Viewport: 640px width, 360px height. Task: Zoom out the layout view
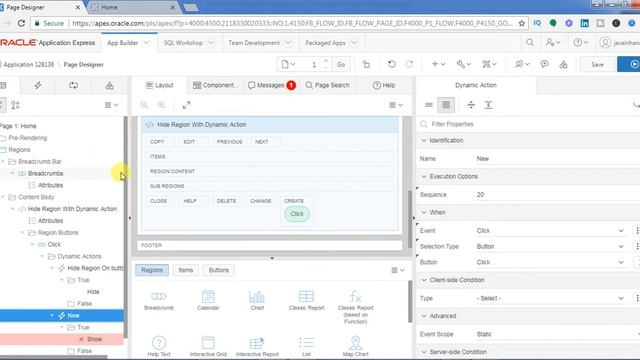click(x=144, y=105)
